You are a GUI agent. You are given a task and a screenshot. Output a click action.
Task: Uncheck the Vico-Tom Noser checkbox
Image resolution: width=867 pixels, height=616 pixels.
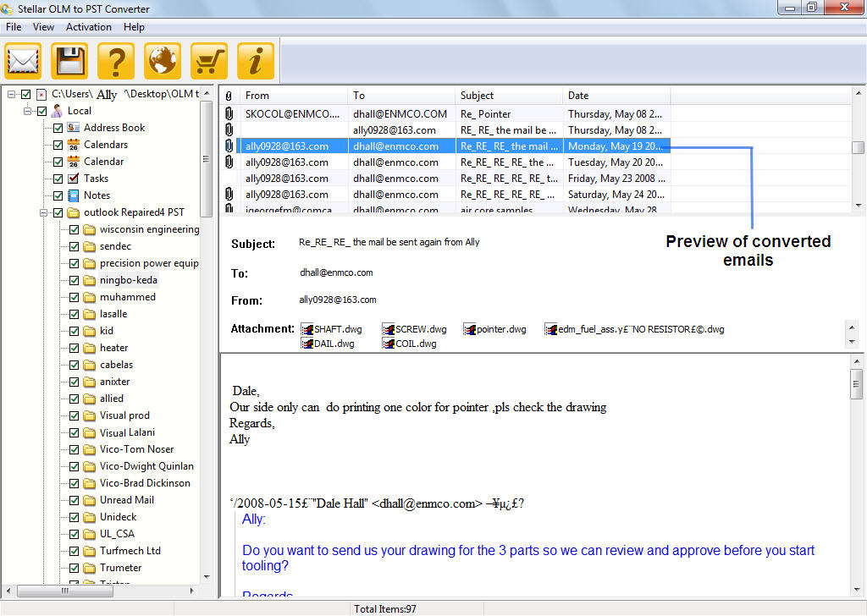click(x=75, y=449)
